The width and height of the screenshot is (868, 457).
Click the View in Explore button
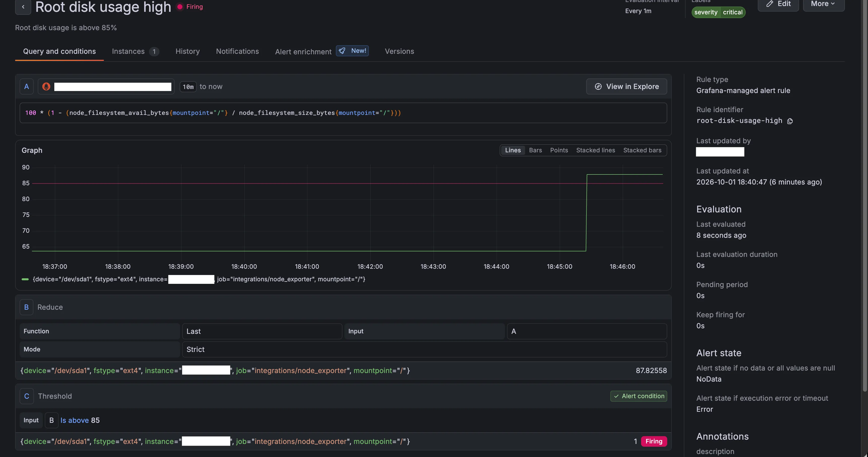click(626, 86)
